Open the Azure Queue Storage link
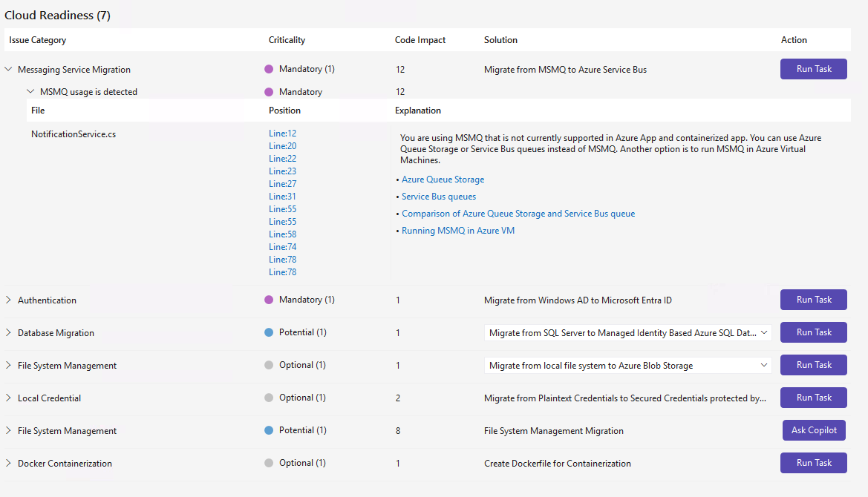The image size is (868, 497). click(443, 179)
